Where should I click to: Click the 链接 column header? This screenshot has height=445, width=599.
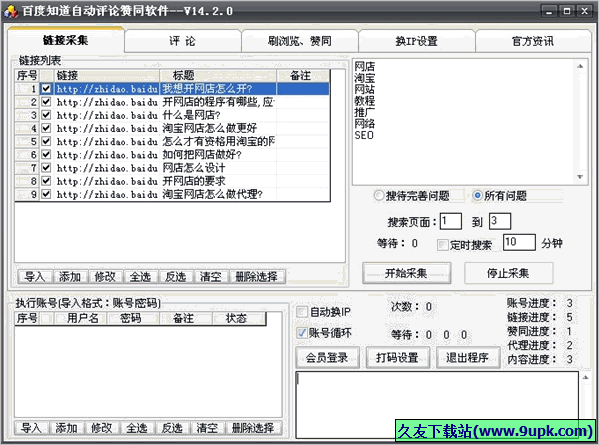click(107, 75)
